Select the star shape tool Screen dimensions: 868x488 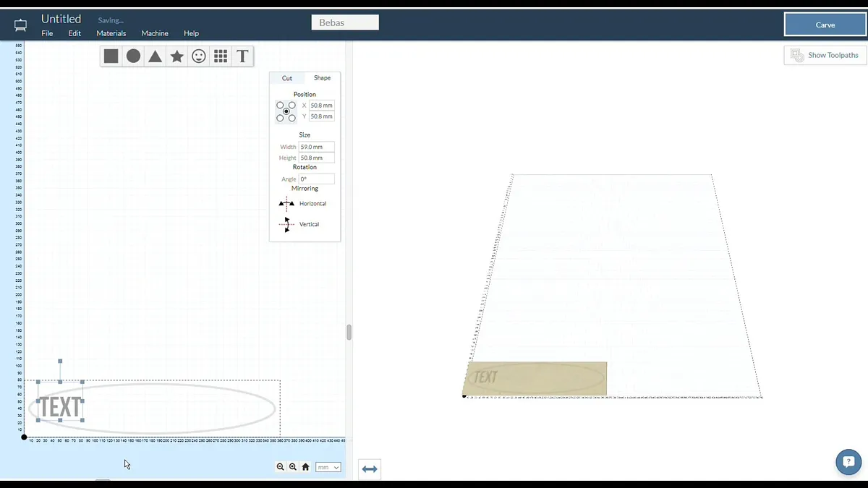[176, 56]
